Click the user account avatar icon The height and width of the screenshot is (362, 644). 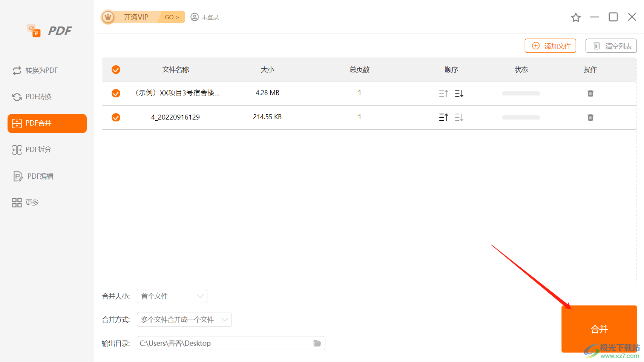pos(195,17)
